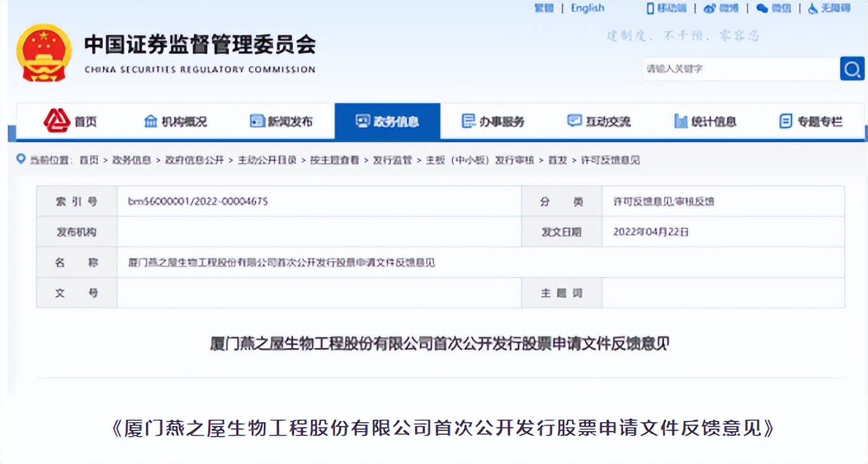Viewport: 868px width, 464px height.
Task: Go to 首页 home tab
Action: pos(70,121)
